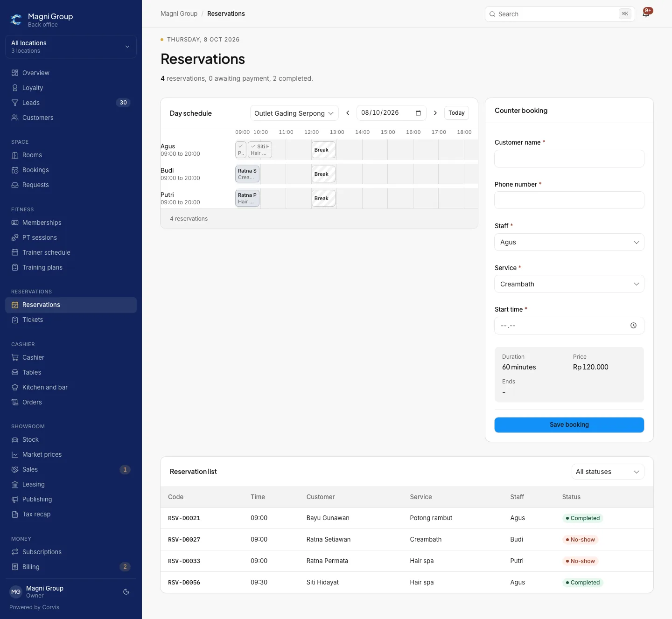
Task: Open Billing in sidebar
Action: point(71,567)
